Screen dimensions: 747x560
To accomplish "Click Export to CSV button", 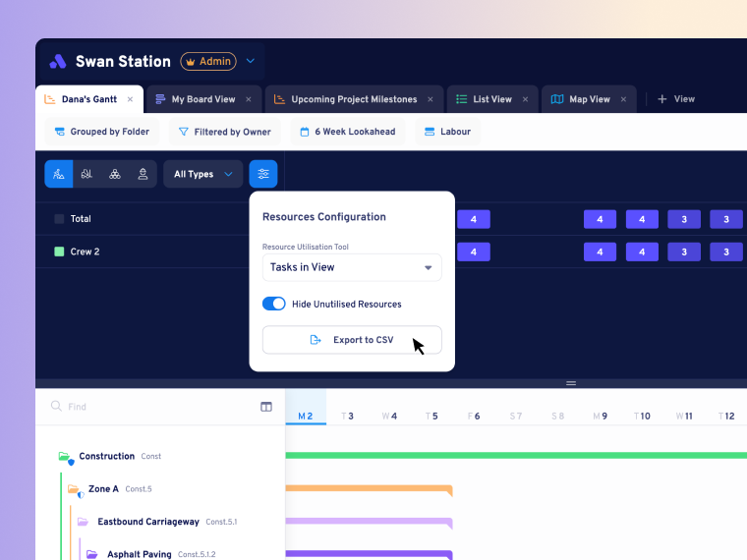I will point(352,340).
